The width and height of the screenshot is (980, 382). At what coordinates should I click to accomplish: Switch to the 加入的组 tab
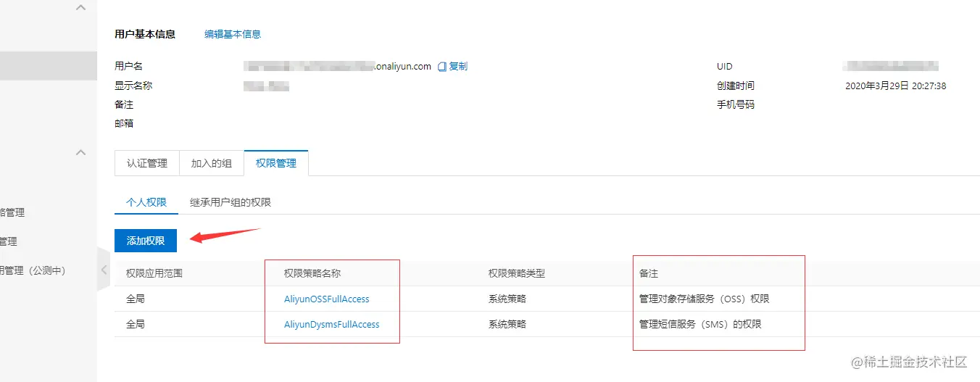tap(212, 163)
